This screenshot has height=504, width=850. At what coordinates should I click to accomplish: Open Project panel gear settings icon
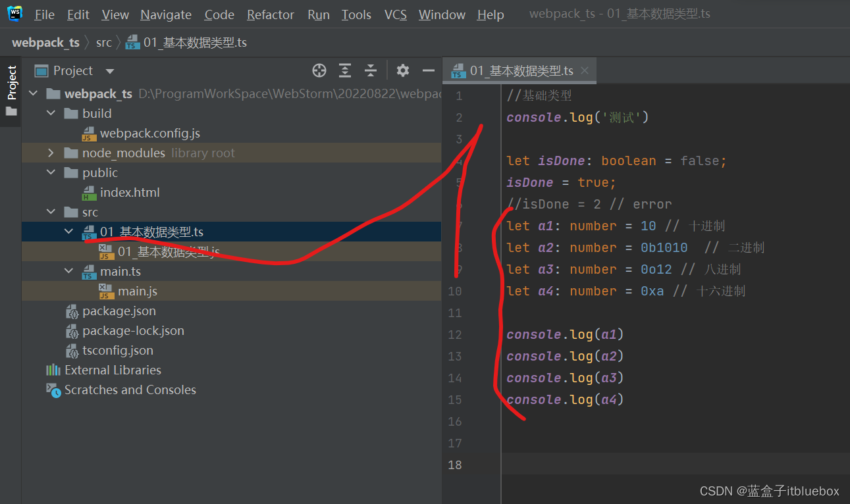point(403,70)
